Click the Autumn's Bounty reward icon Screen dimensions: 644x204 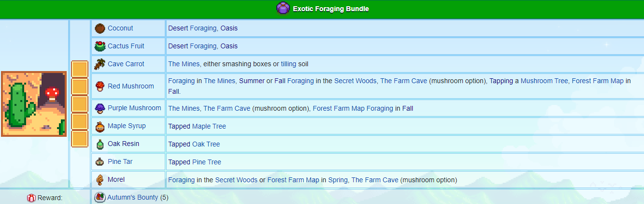(x=100, y=197)
